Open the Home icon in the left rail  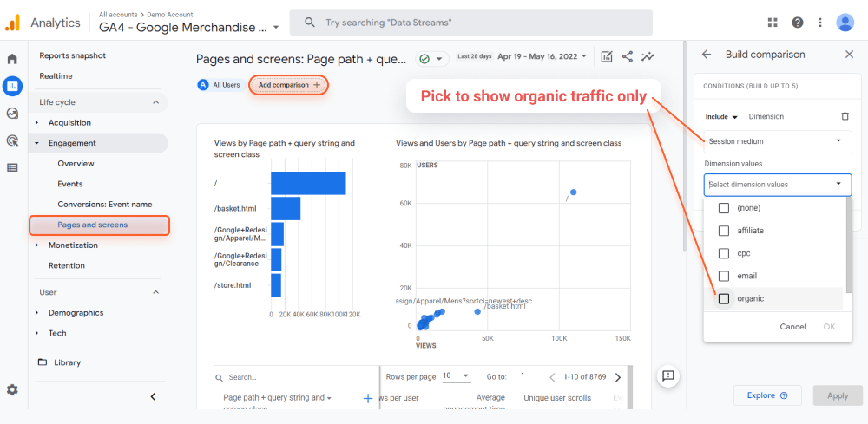click(12, 59)
